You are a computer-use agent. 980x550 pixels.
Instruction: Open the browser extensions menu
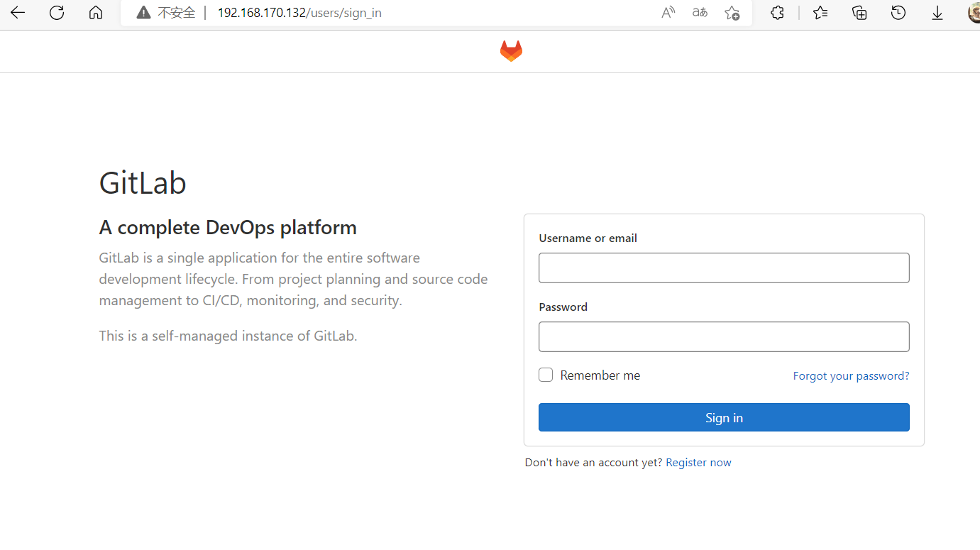(x=778, y=13)
